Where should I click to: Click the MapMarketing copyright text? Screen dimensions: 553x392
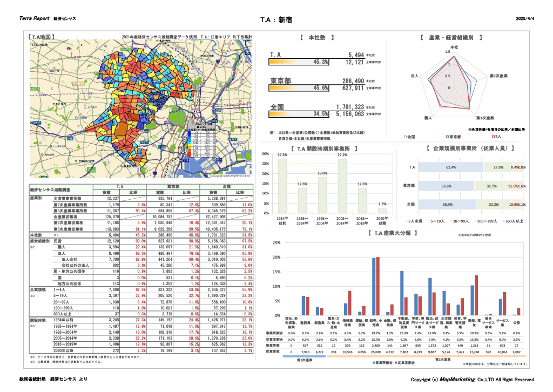coord(473,379)
